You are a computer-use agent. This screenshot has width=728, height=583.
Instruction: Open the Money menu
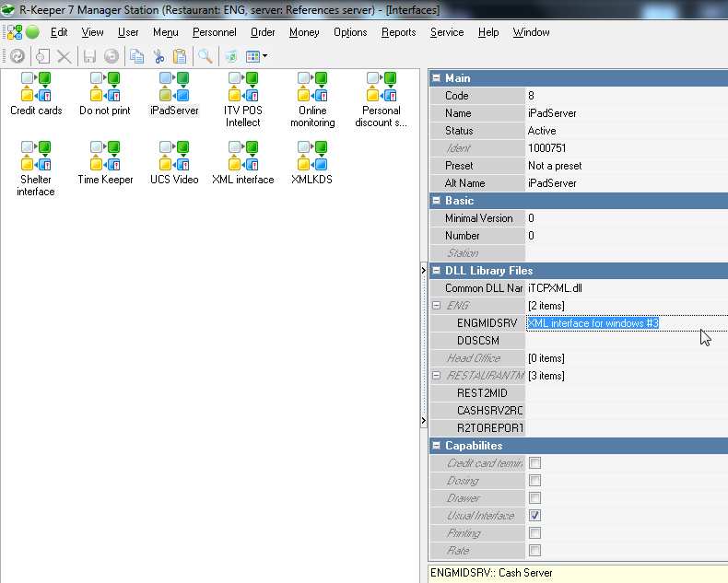304,32
